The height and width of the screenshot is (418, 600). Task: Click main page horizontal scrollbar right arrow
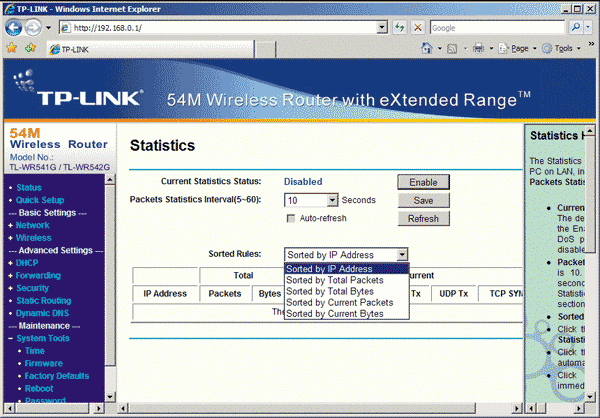(x=517, y=408)
